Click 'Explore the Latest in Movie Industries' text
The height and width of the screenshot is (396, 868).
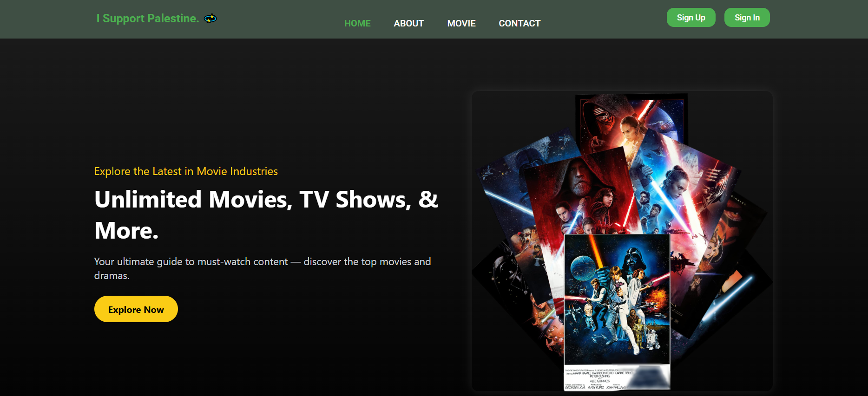[x=186, y=171]
